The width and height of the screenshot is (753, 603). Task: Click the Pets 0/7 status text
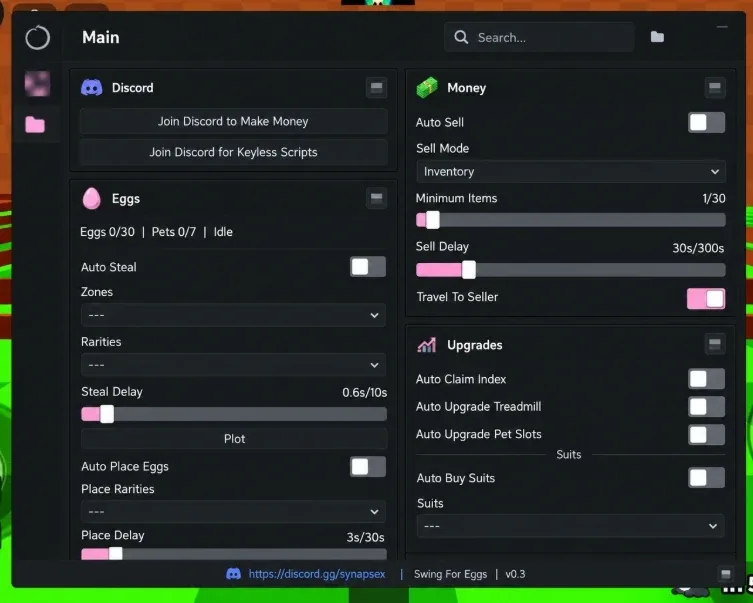pos(174,232)
